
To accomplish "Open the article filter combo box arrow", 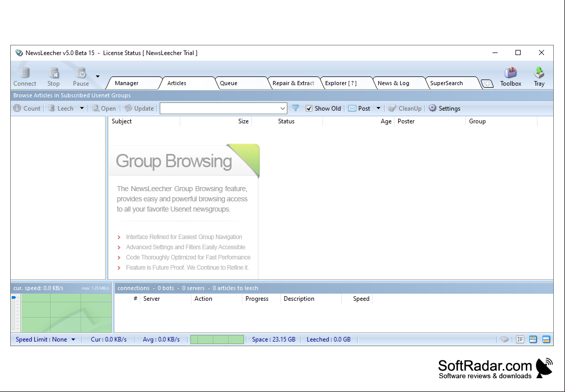I will click(x=283, y=109).
